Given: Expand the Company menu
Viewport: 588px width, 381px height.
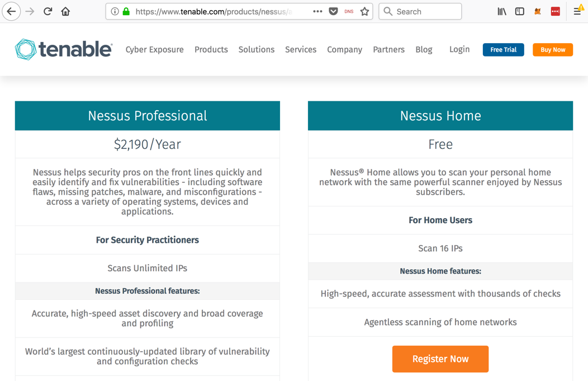Looking at the screenshot, I should coord(345,50).
